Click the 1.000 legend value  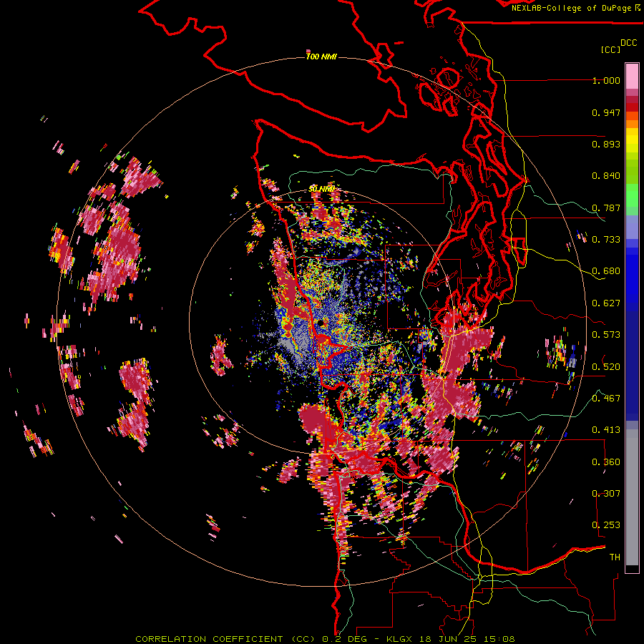[606, 80]
